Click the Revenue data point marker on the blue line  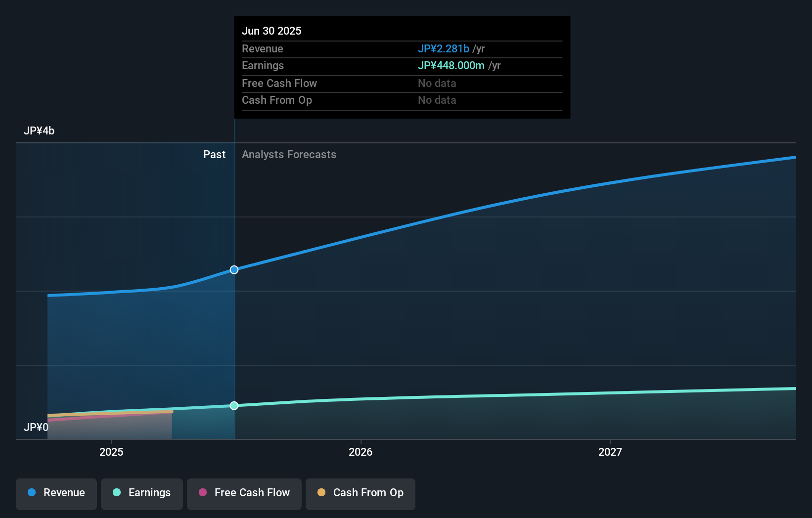pos(234,270)
